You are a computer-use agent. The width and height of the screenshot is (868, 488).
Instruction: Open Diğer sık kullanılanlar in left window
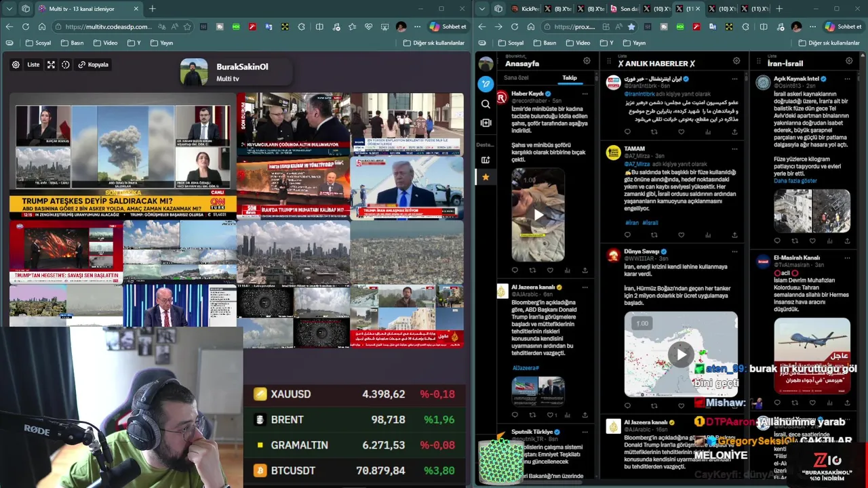coord(434,43)
